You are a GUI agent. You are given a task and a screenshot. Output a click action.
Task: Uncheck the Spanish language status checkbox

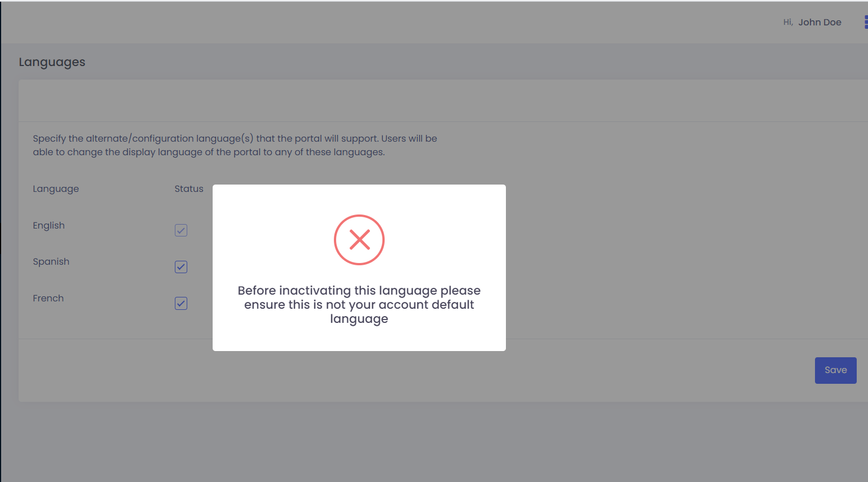(x=181, y=267)
